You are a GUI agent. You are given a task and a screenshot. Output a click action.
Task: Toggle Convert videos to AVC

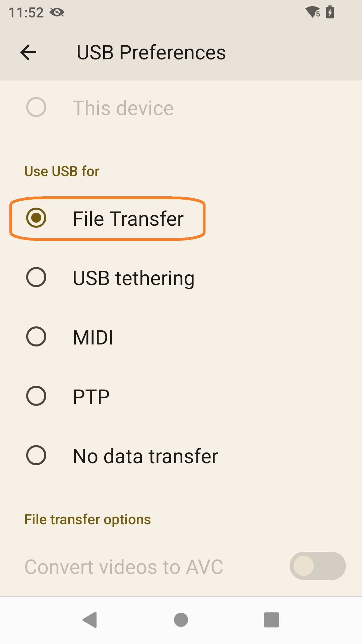(x=317, y=566)
